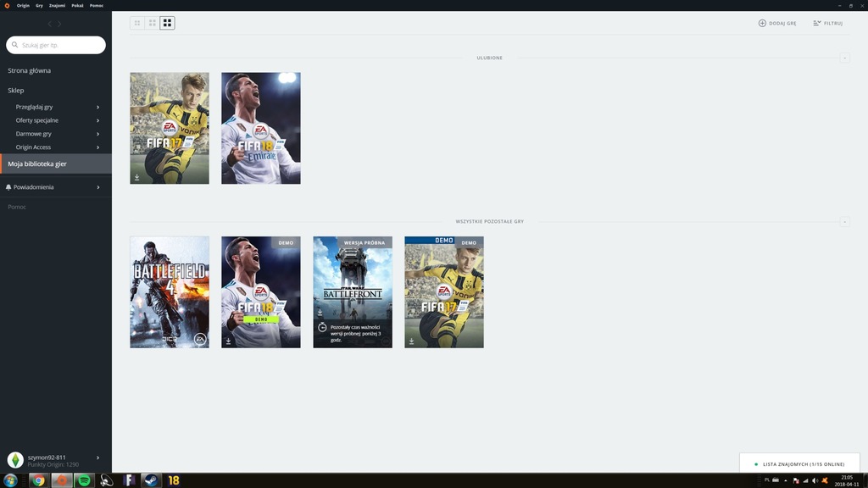Click the Dodaj grę button
The width and height of the screenshot is (868, 488).
coord(777,23)
